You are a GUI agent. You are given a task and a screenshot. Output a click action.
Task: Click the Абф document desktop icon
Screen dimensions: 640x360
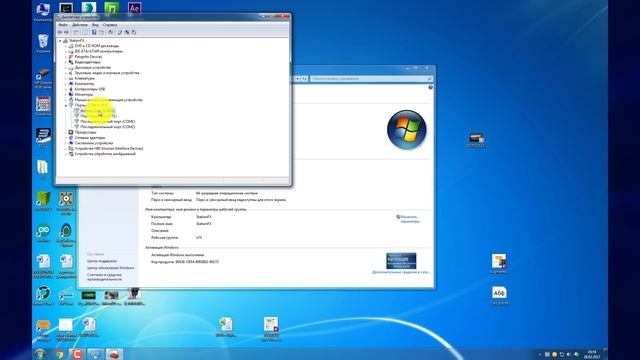click(x=499, y=296)
